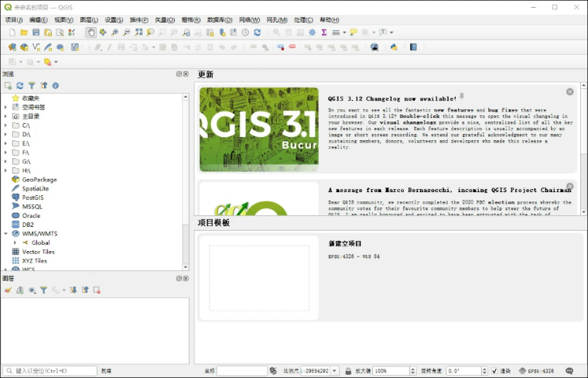The height and width of the screenshot is (378, 588).
Task: Click the EPSG:4326 CRS button
Action: (x=536, y=371)
